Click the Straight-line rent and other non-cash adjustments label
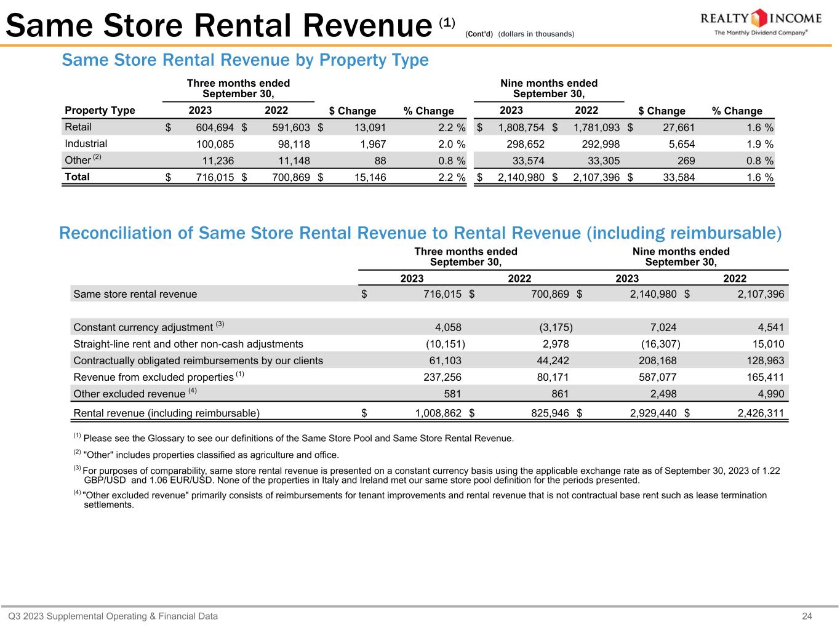The image size is (840, 630). tap(188, 344)
